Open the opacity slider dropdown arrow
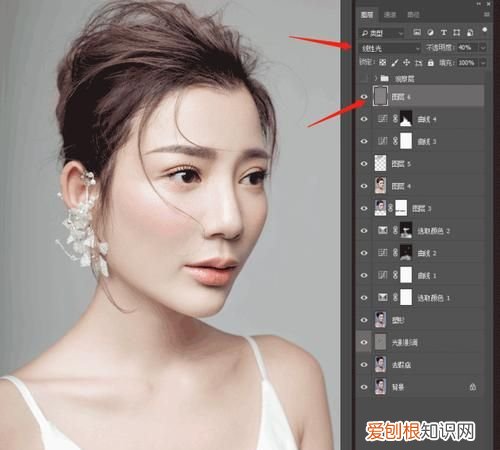The width and height of the screenshot is (500, 450). [x=483, y=48]
